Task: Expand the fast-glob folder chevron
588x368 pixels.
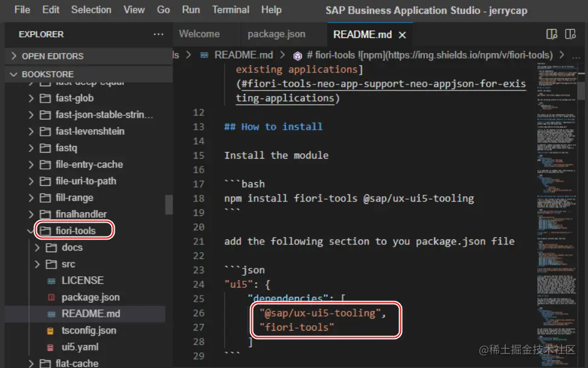Action: coord(31,98)
